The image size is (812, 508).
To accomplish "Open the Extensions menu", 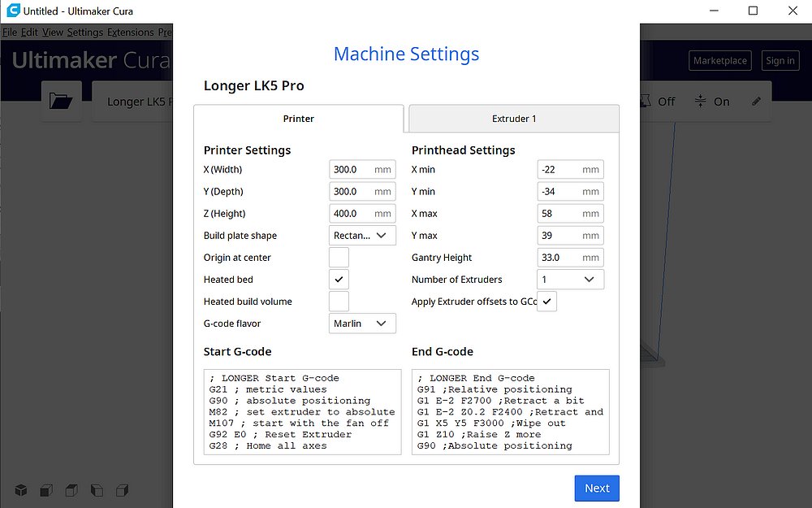I will (131, 33).
